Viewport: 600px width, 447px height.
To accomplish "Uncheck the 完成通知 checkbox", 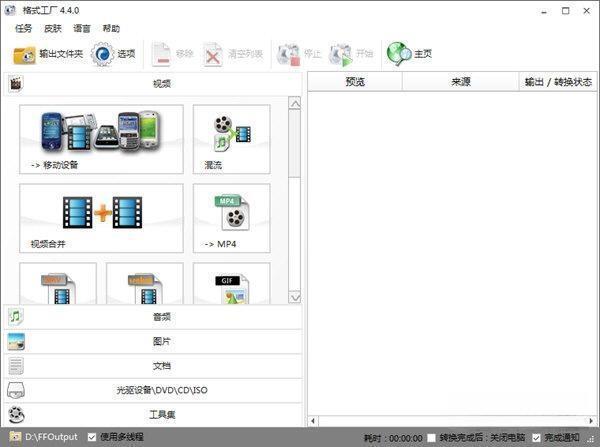I will click(537, 438).
